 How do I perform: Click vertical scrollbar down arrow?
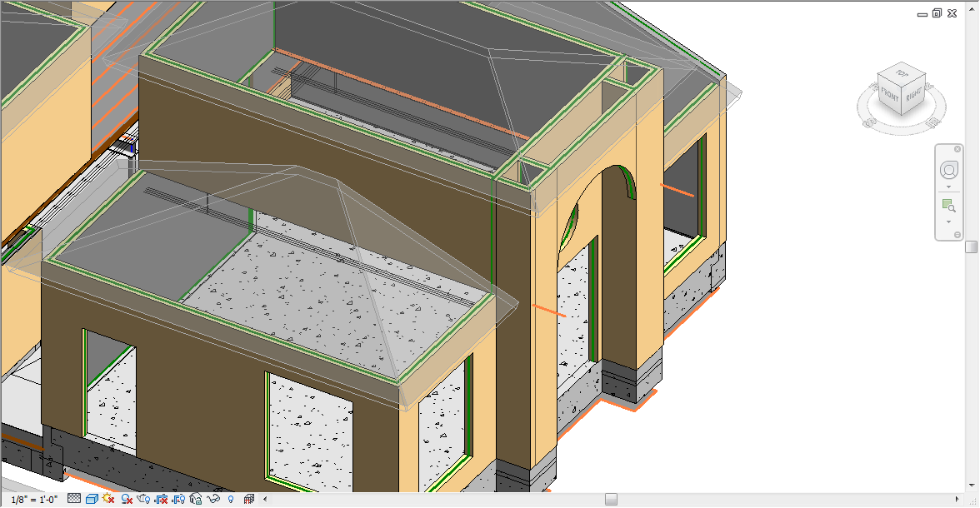click(x=972, y=485)
